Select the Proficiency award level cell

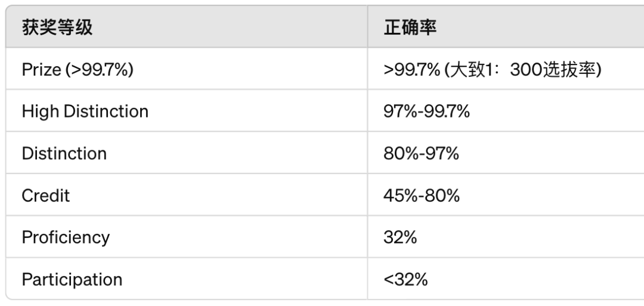pyautogui.click(x=66, y=237)
